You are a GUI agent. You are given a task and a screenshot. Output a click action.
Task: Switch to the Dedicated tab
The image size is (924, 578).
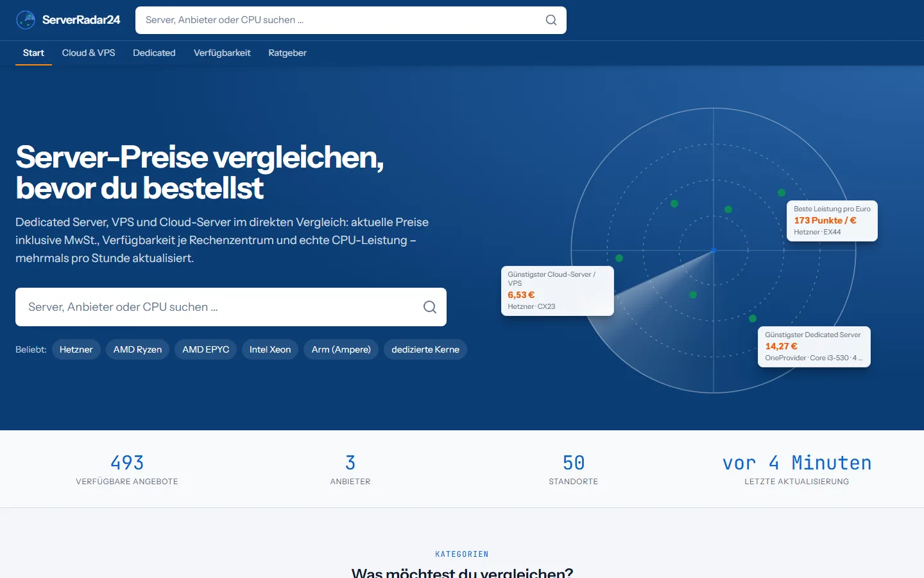(154, 53)
